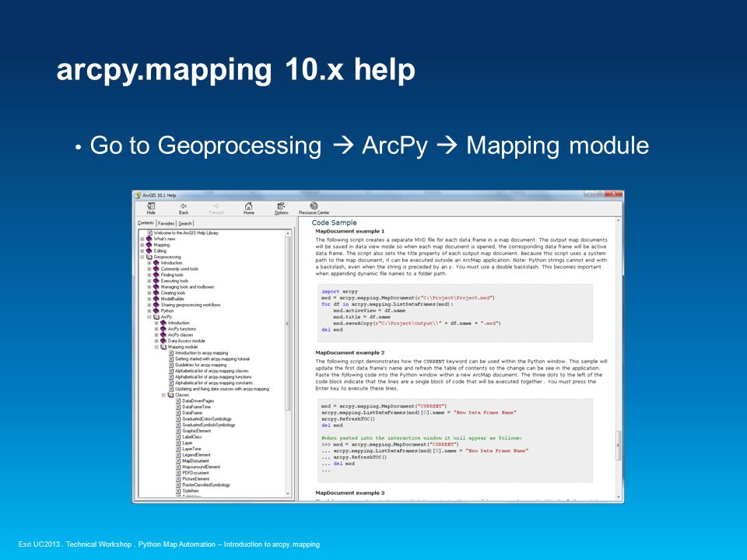The width and height of the screenshot is (747, 560).
Task: Select ArcPy classes in tree
Action: (181, 335)
